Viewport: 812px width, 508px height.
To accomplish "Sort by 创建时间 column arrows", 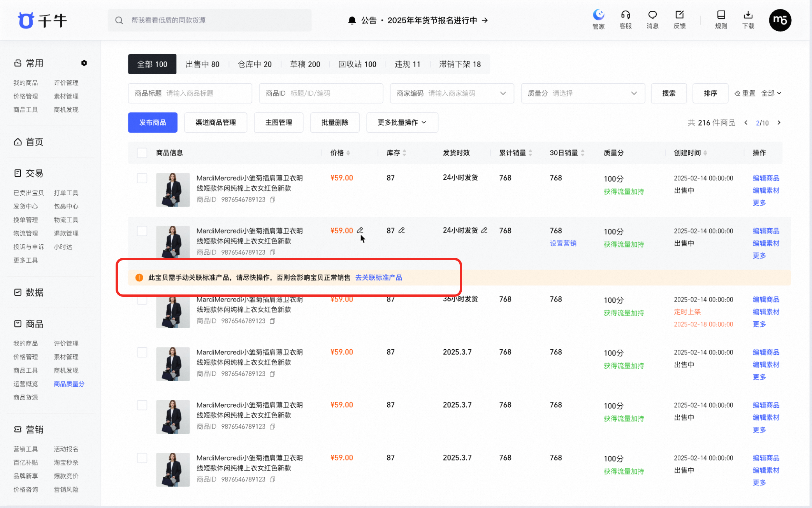I will pos(705,153).
